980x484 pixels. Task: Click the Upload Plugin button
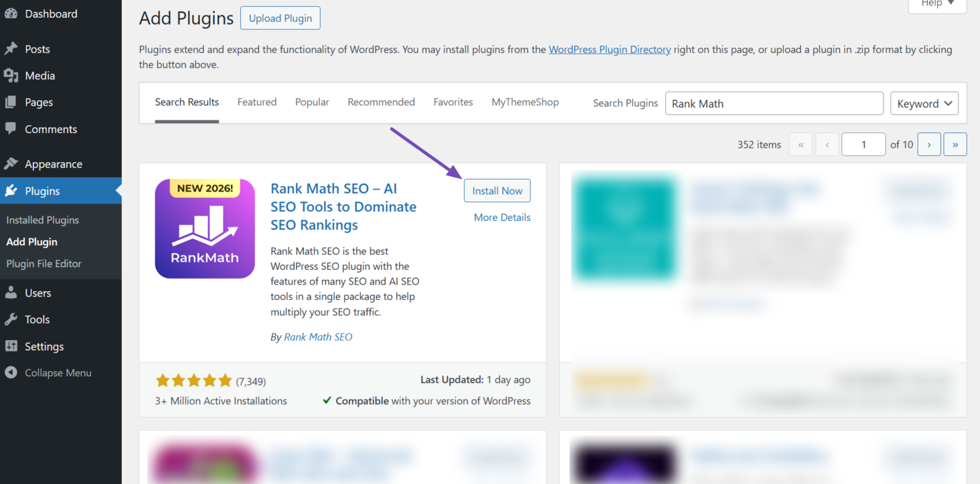[280, 18]
